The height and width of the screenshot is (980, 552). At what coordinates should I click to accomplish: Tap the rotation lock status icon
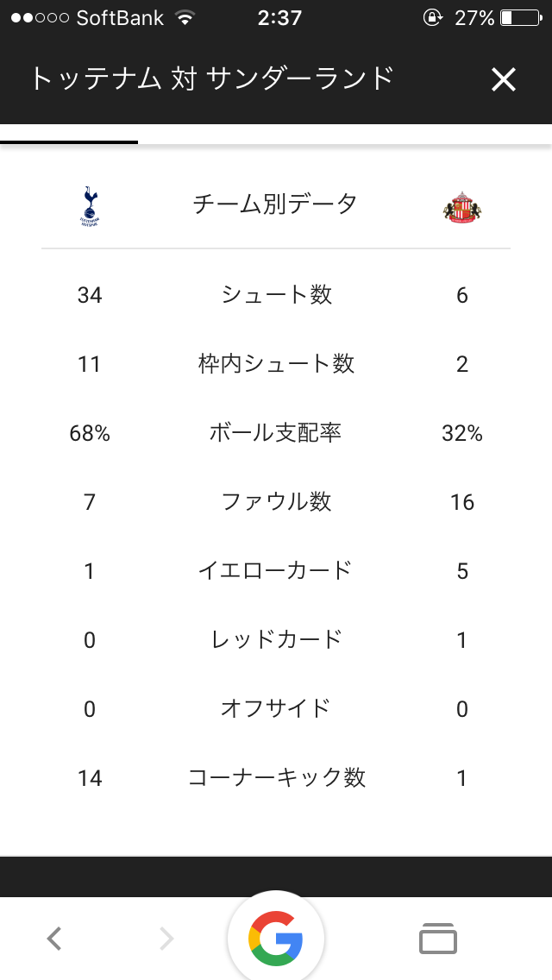(432, 17)
